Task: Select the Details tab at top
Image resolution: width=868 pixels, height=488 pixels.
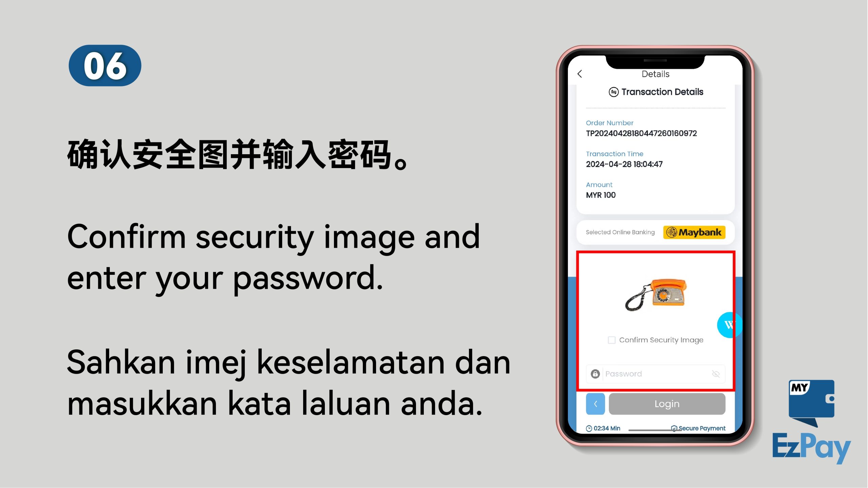Action: pos(655,73)
